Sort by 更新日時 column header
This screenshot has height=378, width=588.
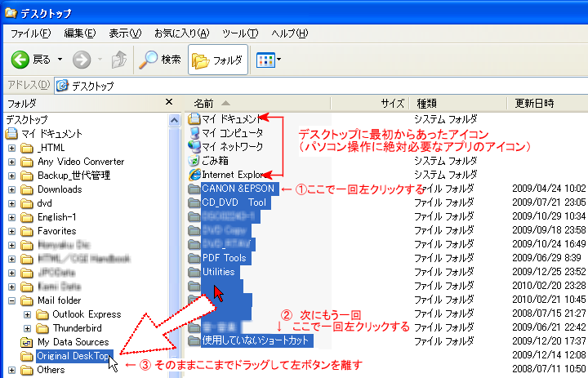tap(534, 103)
